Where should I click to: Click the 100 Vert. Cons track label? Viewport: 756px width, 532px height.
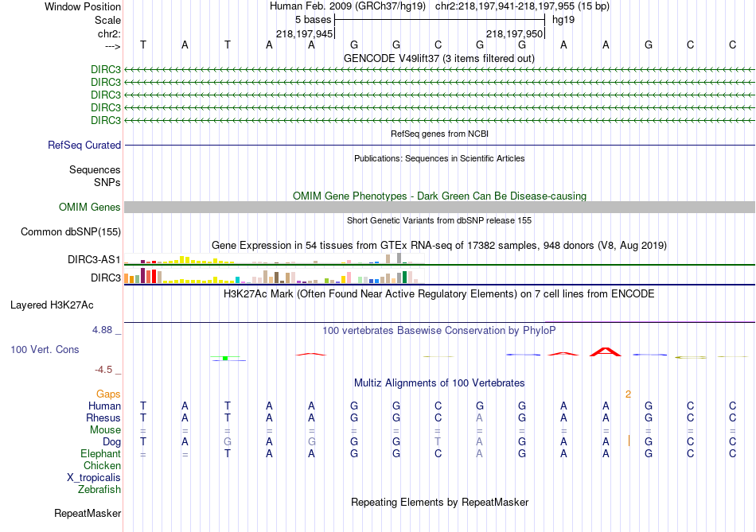point(45,349)
